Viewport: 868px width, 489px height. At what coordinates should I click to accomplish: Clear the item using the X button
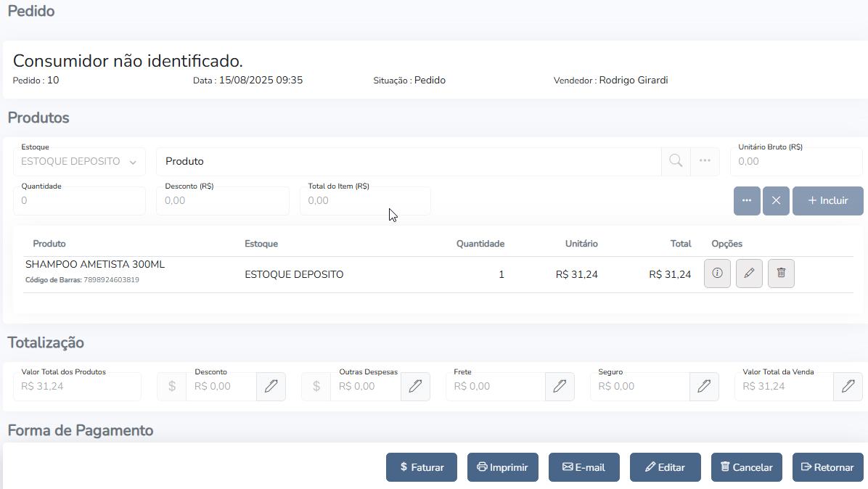(776, 201)
